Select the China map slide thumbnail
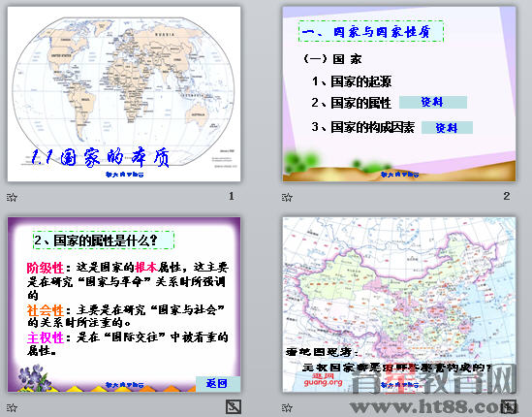This screenshot has width=532, height=417. 399,305
